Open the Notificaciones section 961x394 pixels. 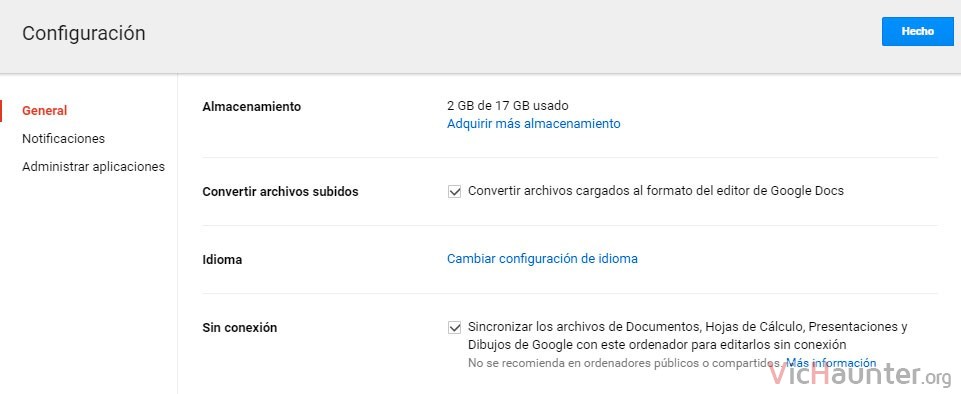coord(63,138)
